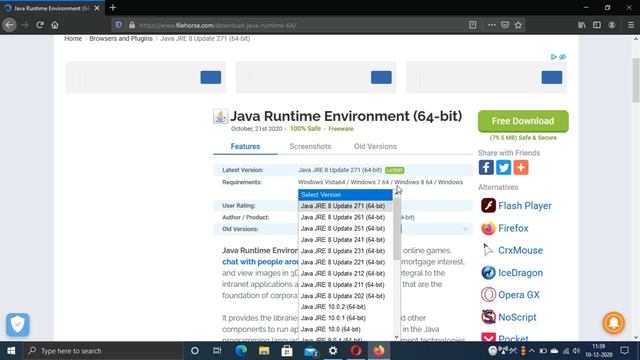Image resolution: width=640 pixels, height=360 pixels.
Task: Go to the browser home icon
Action: 55,25
